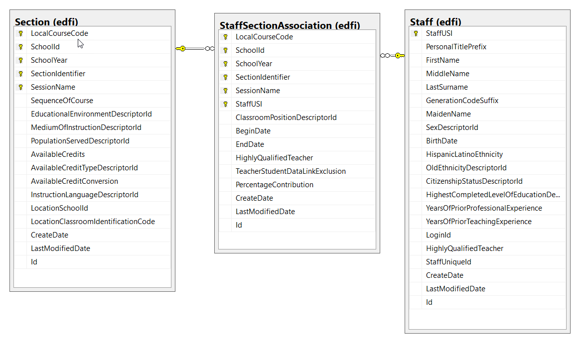Click key icon beside LocalCourseCode in StaffSectionAssociation
588x364 pixels.
225,37
